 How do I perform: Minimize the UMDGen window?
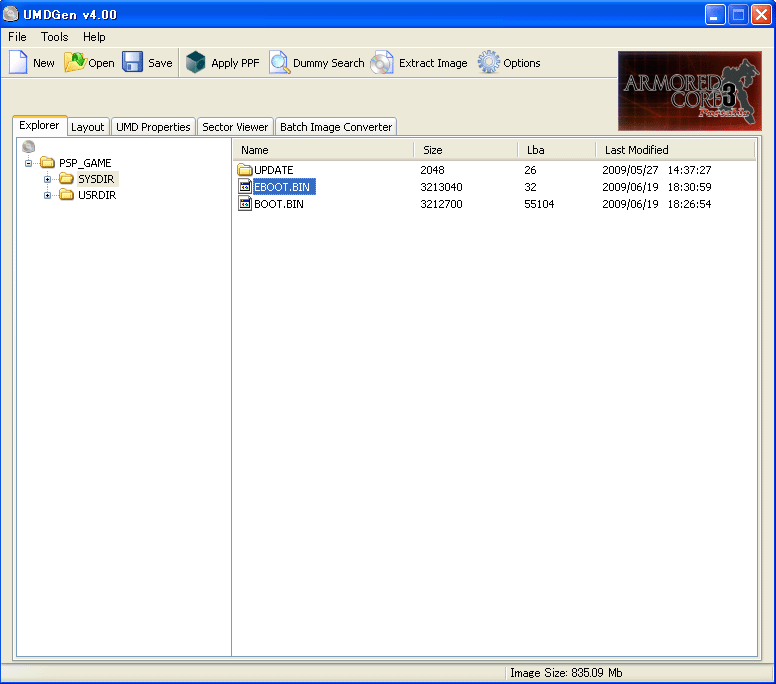pos(715,14)
